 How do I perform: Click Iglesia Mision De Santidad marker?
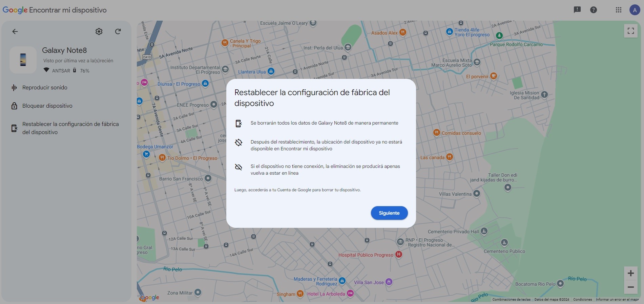[544, 95]
